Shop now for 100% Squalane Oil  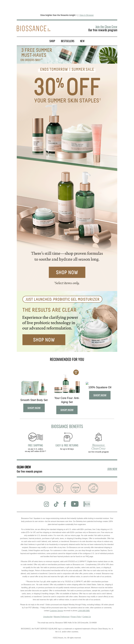[x=100, y=395]
